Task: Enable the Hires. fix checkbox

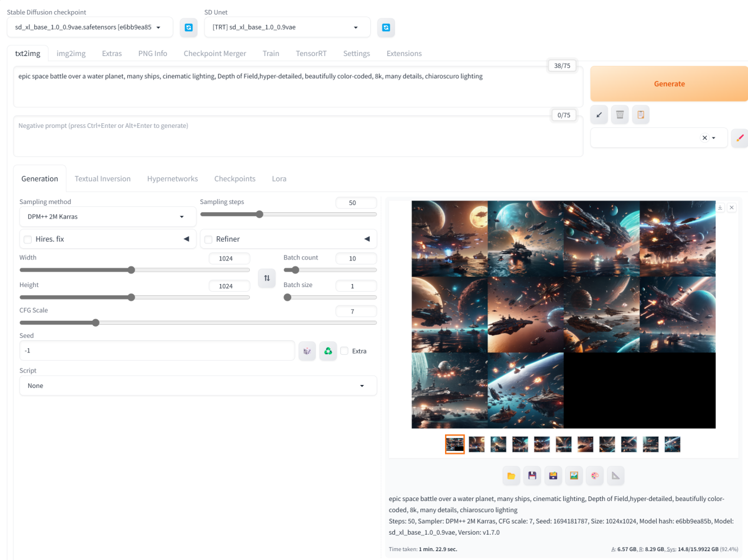Action: pos(28,239)
